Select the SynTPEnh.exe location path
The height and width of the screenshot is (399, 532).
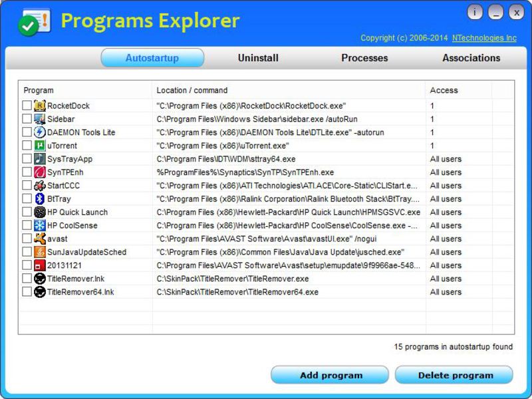[245, 172]
